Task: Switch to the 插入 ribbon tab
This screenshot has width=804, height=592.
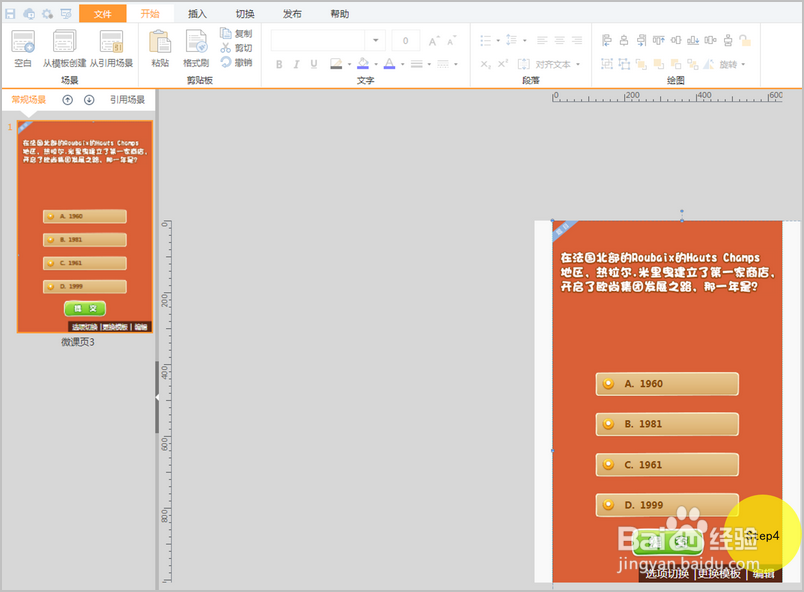Action: point(197,14)
